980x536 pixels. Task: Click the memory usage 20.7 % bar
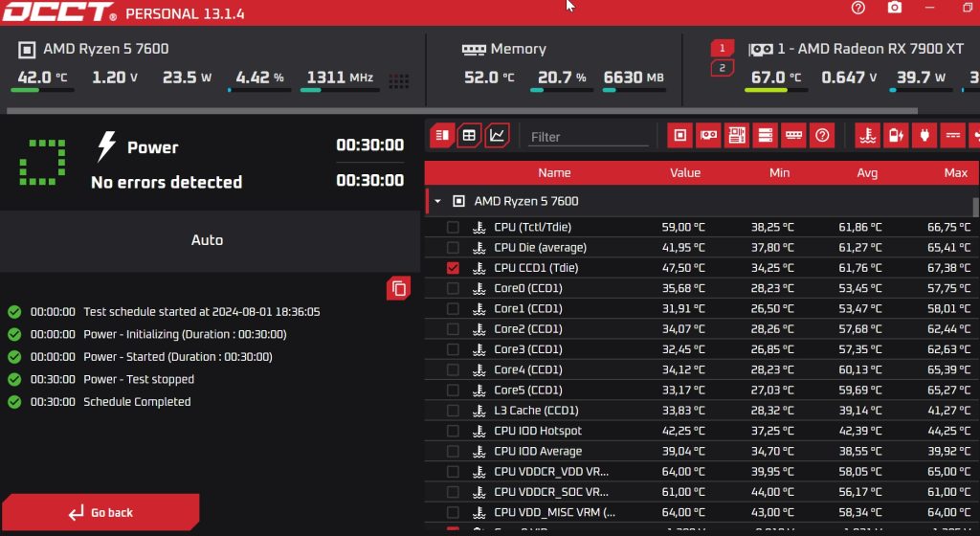click(x=561, y=90)
